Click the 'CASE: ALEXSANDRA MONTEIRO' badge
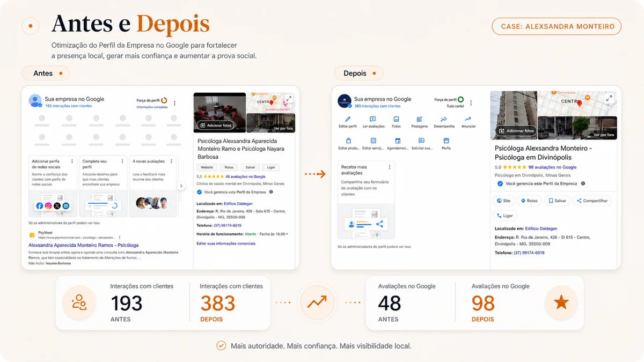The image size is (644, 362). coord(557,26)
